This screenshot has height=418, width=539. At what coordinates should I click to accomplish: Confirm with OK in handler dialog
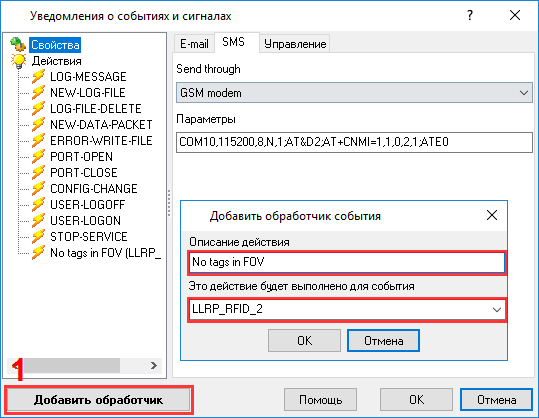(305, 341)
